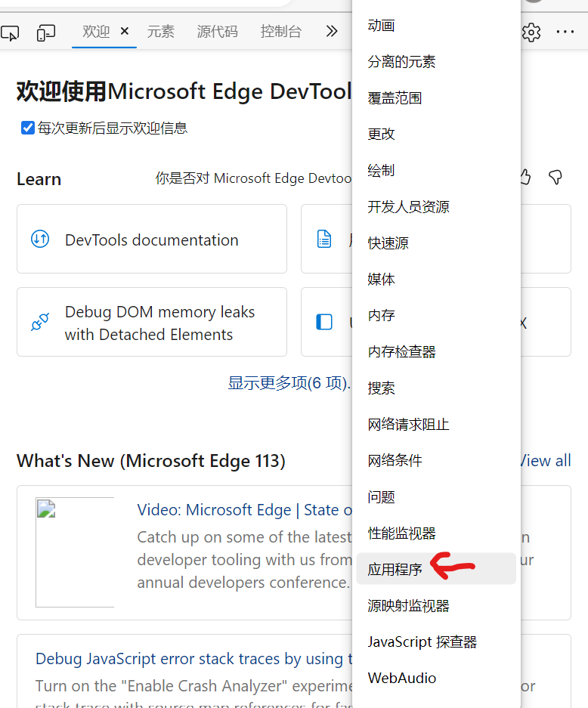Give positive feedback with the thumbs-up icon

tap(525, 178)
